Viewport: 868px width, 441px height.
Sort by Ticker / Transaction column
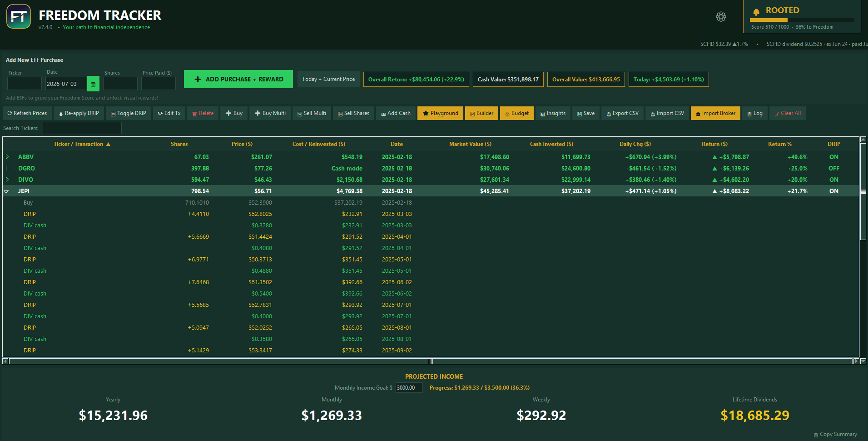82,144
